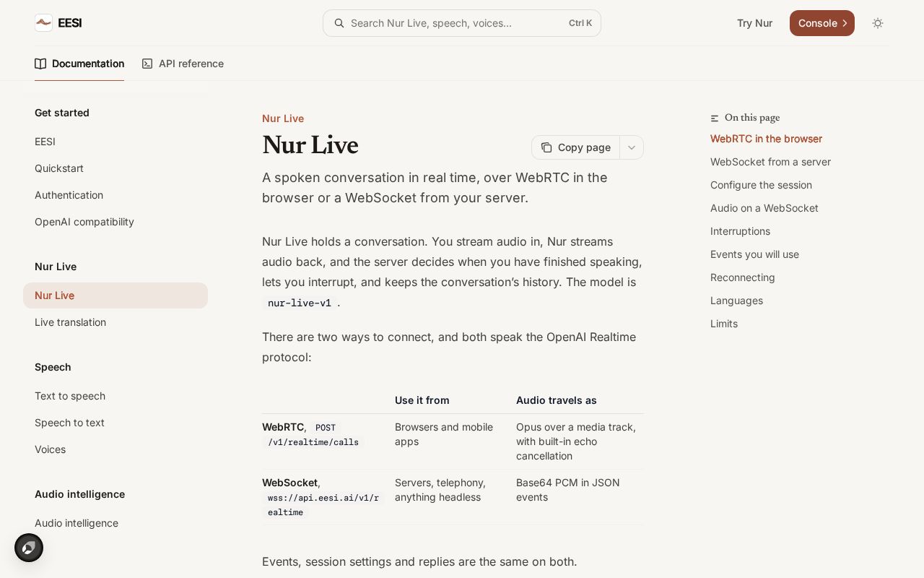924x578 pixels.
Task: Focus the Search Nur Live search field
Action: (462, 23)
